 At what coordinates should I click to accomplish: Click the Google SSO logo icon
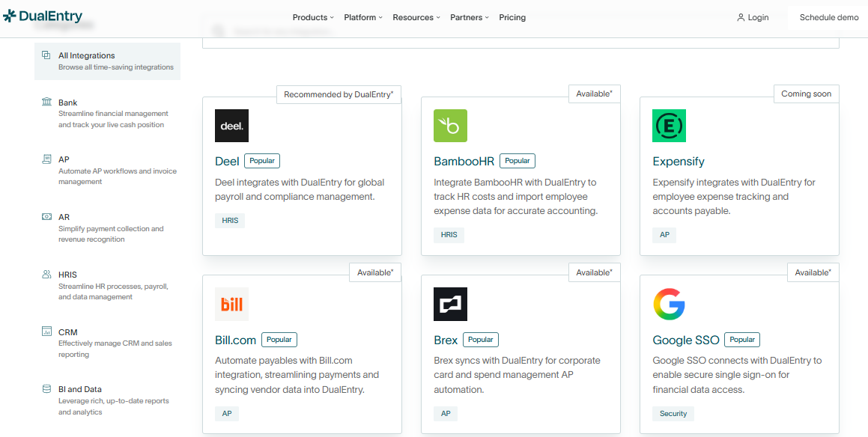669,304
